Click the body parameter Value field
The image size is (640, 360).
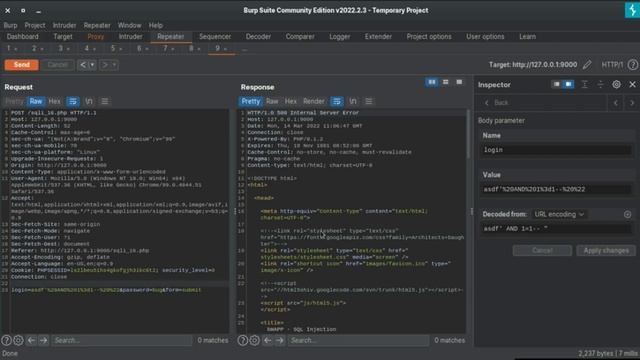click(x=556, y=189)
